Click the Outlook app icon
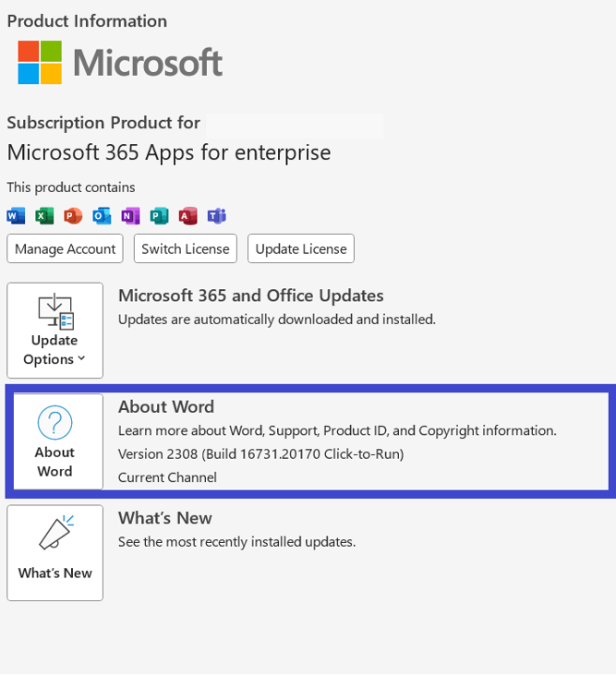Image resolution: width=616 pixels, height=676 pixels. coord(102,215)
